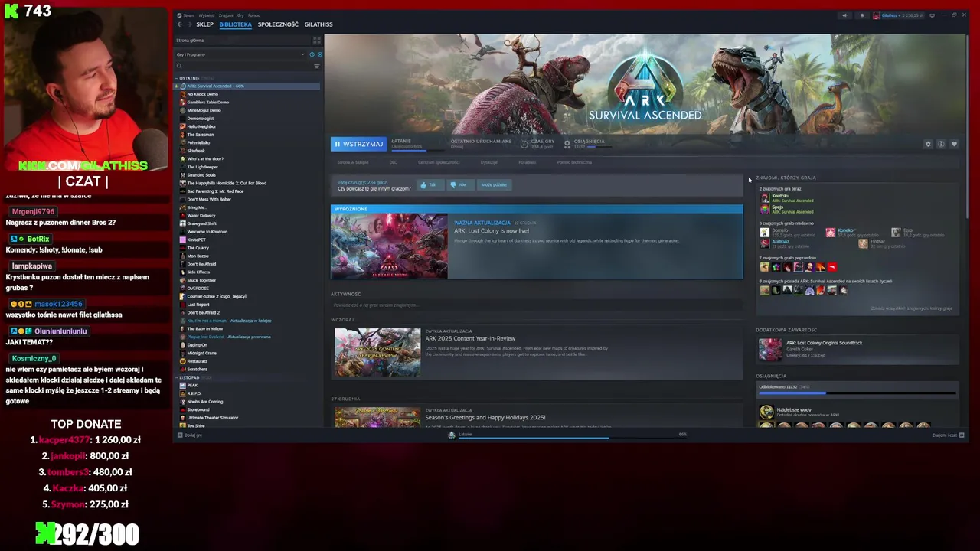Open game settings gear icon
Viewport: 980px width, 551px height.
[x=928, y=144]
